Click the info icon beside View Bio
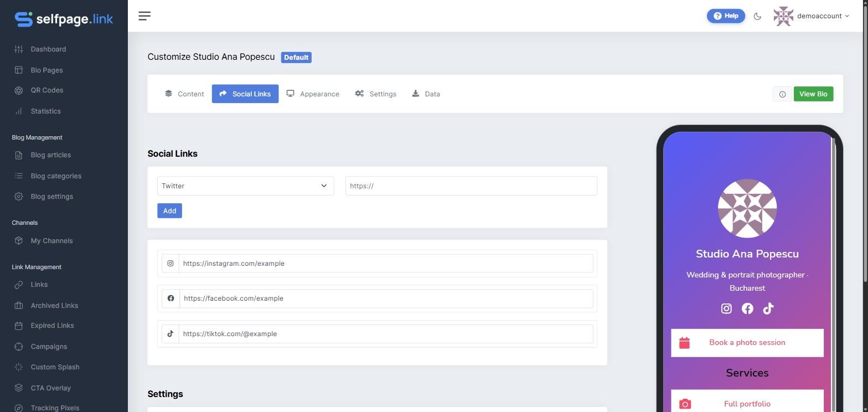This screenshot has width=868, height=412. coord(782,94)
